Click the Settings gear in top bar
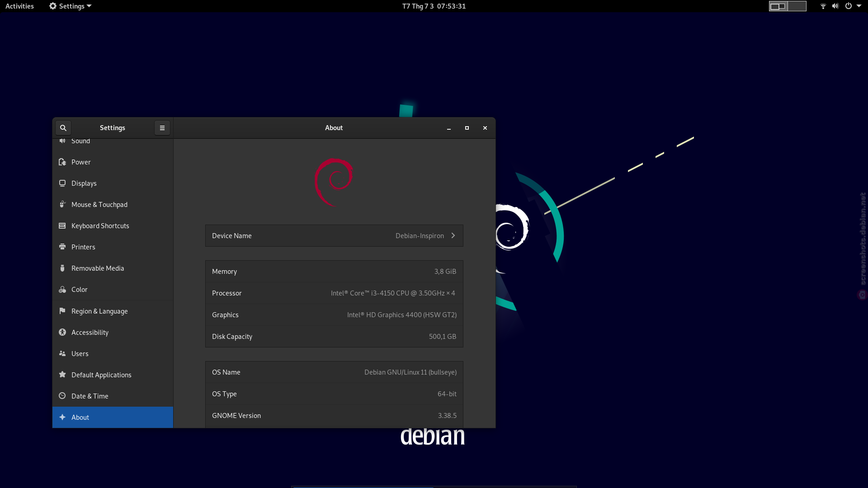 pyautogui.click(x=53, y=6)
